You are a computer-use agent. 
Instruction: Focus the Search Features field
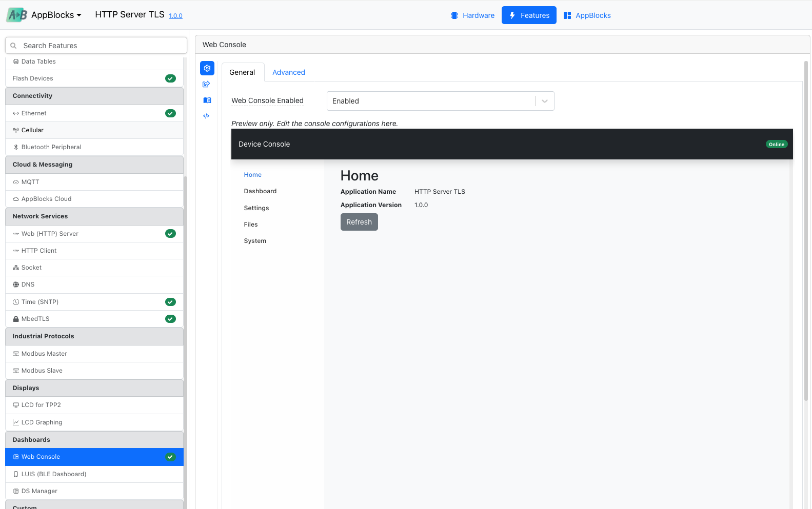click(x=96, y=46)
